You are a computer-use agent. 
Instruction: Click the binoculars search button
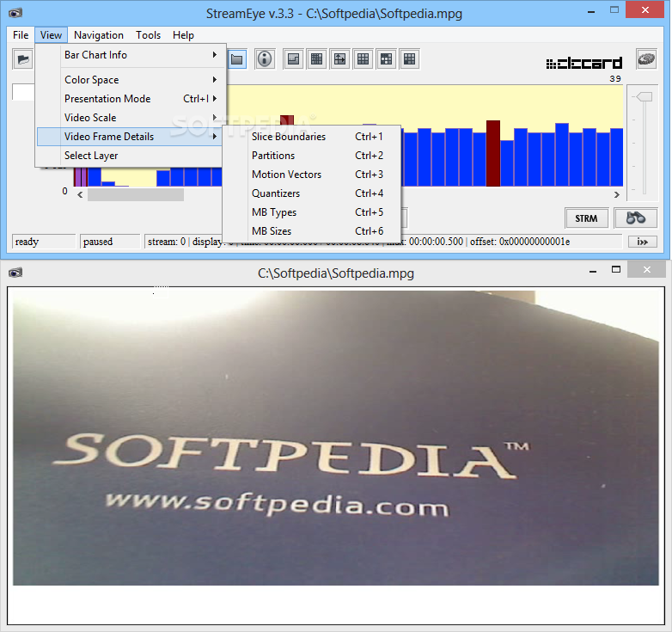pyautogui.click(x=636, y=218)
